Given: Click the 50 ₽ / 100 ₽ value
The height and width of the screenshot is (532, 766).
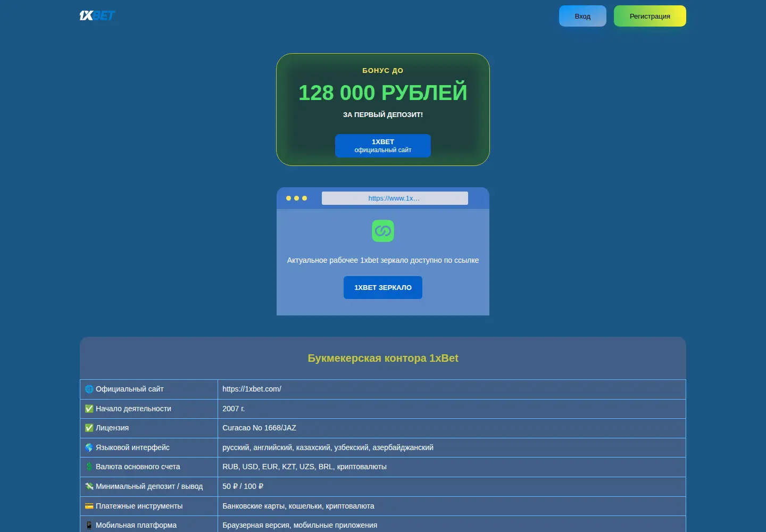Looking at the screenshot, I should pos(243,486).
